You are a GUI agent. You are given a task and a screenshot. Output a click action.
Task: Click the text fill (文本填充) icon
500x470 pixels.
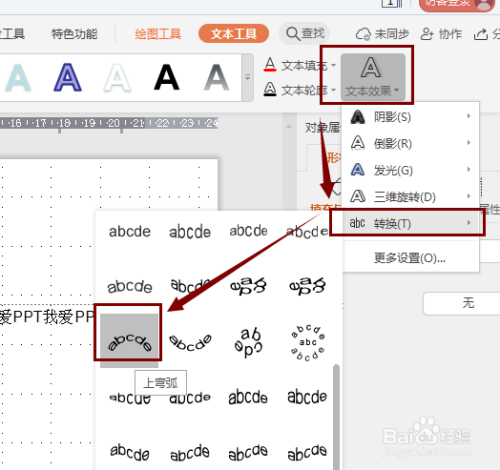(270, 65)
